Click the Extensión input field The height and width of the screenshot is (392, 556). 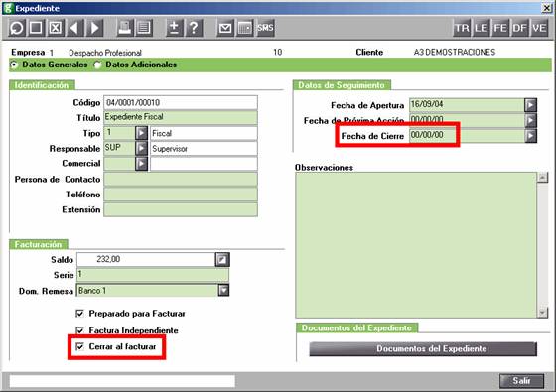click(181, 209)
